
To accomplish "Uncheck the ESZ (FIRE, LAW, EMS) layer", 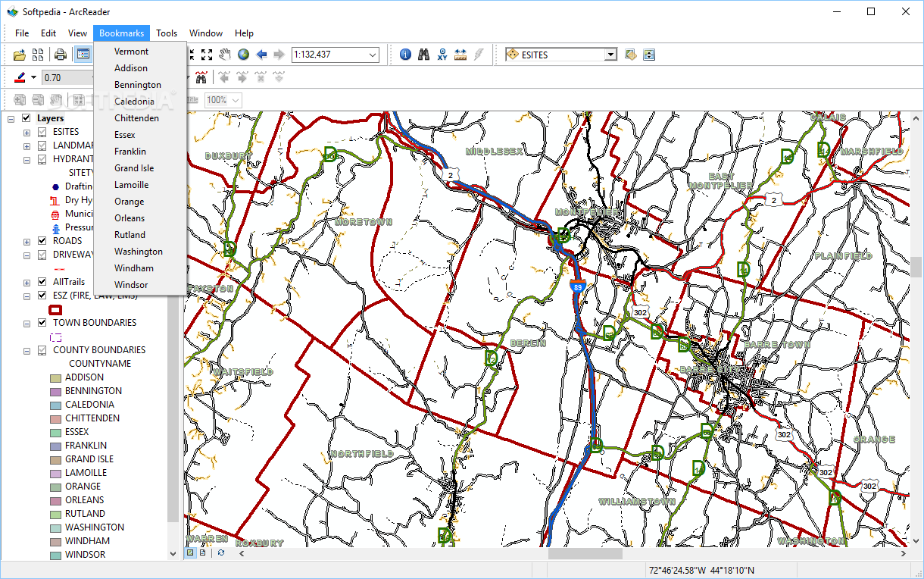I will pos(42,296).
